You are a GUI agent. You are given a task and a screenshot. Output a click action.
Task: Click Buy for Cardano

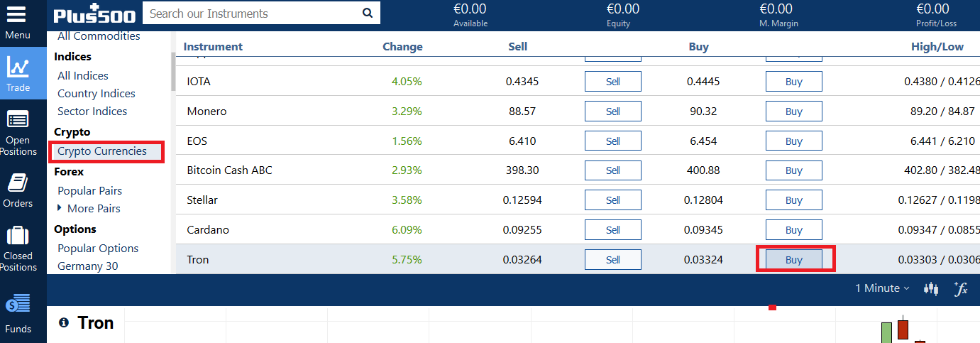pos(794,230)
